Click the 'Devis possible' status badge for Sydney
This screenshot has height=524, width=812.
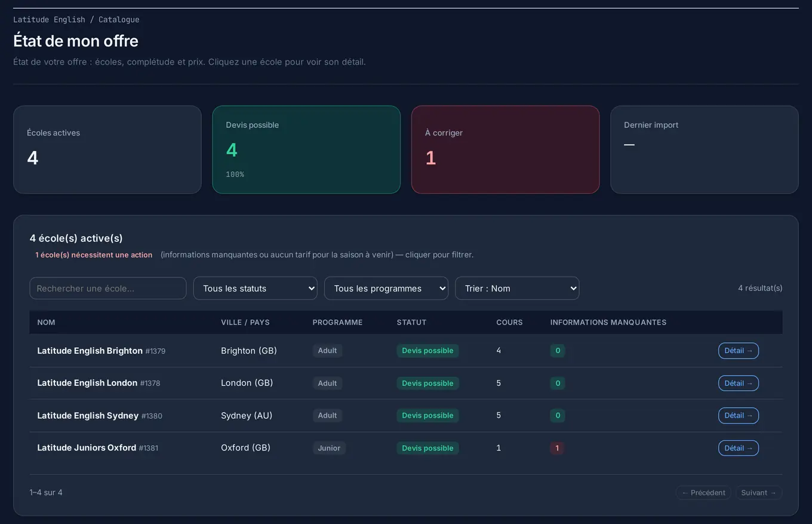pos(427,415)
